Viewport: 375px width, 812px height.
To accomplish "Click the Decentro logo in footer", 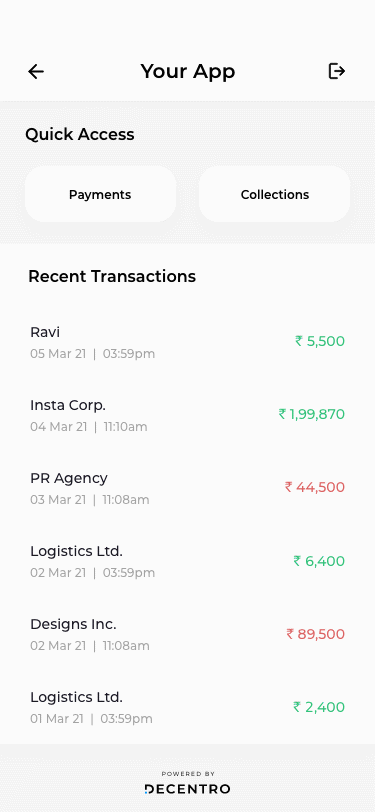I will point(188,789).
